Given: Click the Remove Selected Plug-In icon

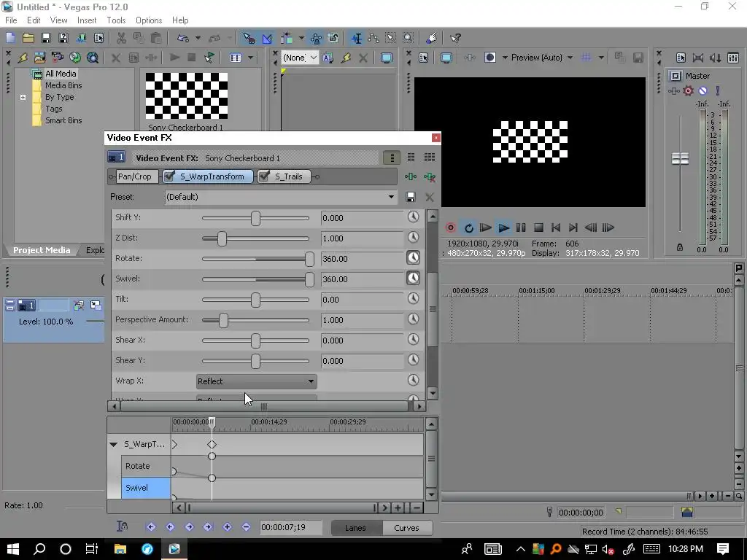Looking at the screenshot, I should 429,176.
